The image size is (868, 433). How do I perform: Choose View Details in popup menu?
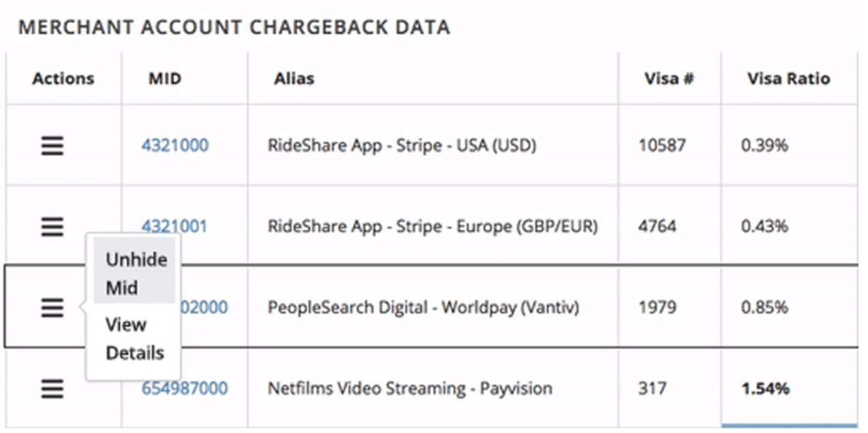pos(135,338)
